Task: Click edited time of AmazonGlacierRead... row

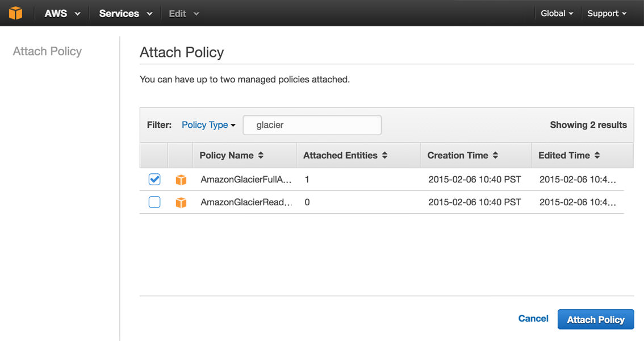Action: point(578,202)
